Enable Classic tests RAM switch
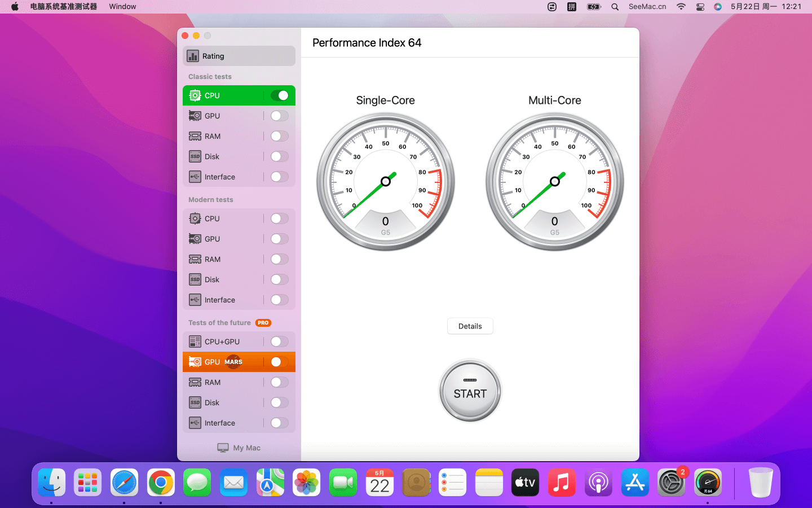The image size is (812, 508). tap(279, 136)
